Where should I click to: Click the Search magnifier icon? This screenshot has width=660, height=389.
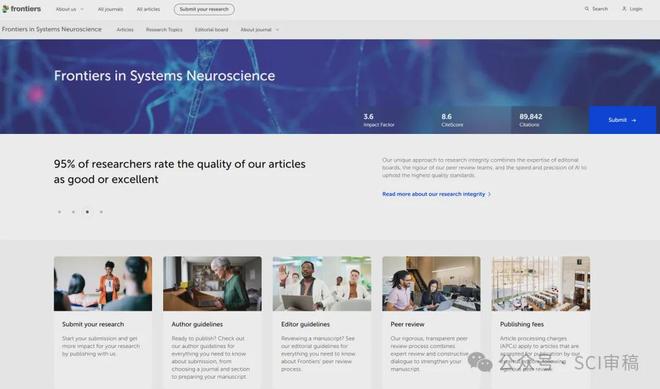click(x=587, y=9)
